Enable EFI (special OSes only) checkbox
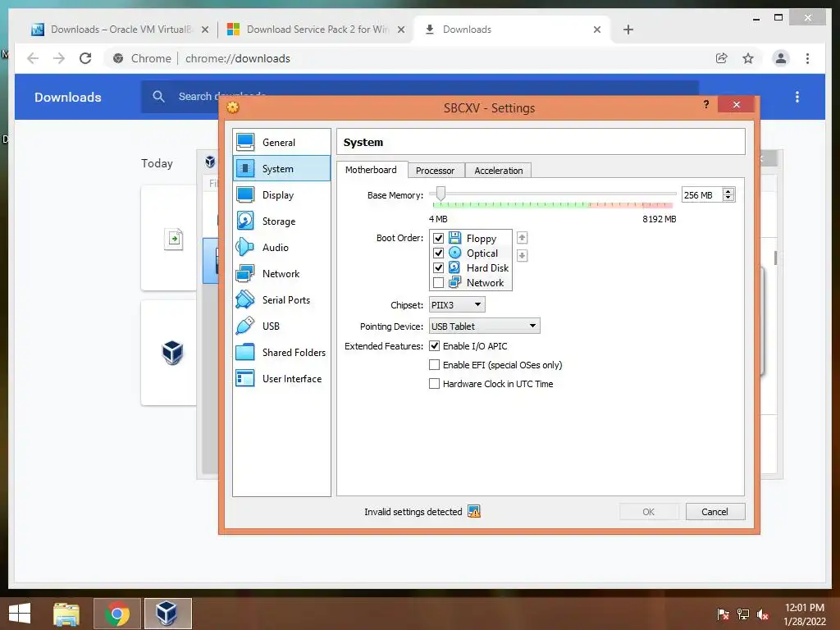Viewport: 840px width, 630px height. point(435,365)
